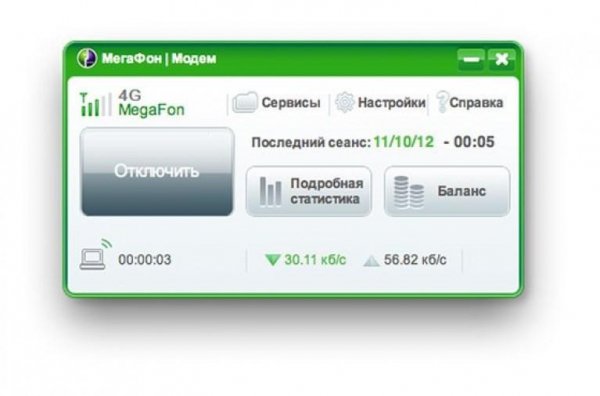The width and height of the screenshot is (600, 396).
Task: Click the coins icon on Баланс
Action: [409, 192]
